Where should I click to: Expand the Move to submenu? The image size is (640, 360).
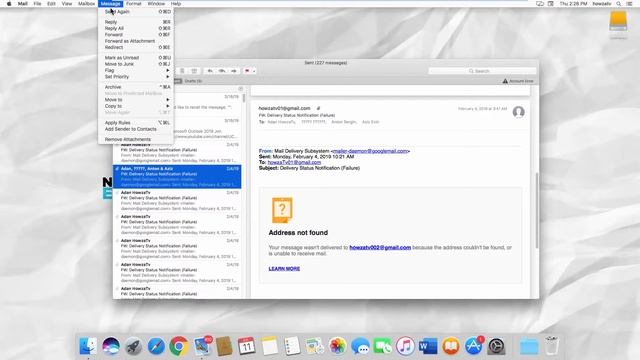tap(136, 100)
